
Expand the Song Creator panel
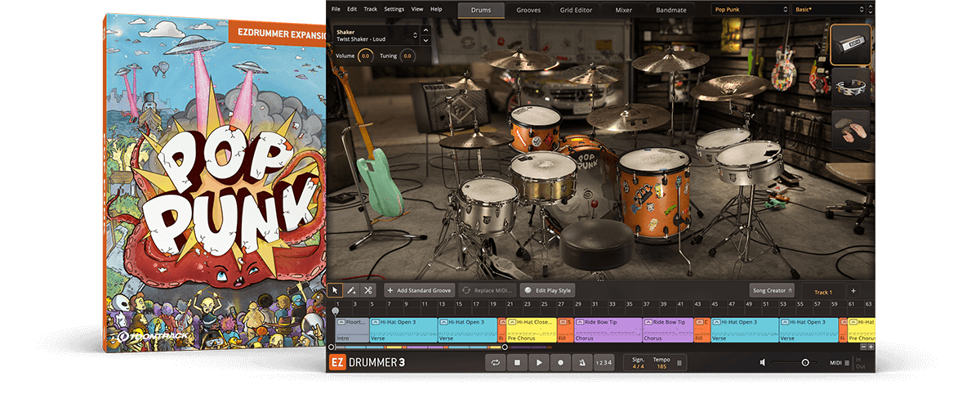tap(772, 290)
